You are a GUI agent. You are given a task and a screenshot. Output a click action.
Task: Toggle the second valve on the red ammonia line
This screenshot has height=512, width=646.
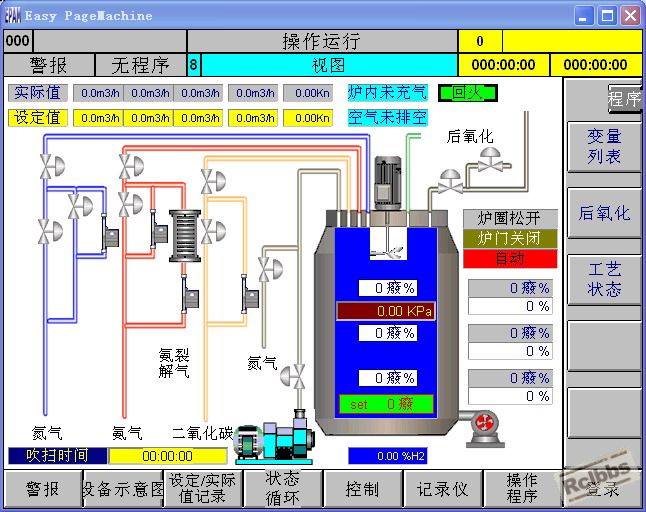tap(131, 205)
